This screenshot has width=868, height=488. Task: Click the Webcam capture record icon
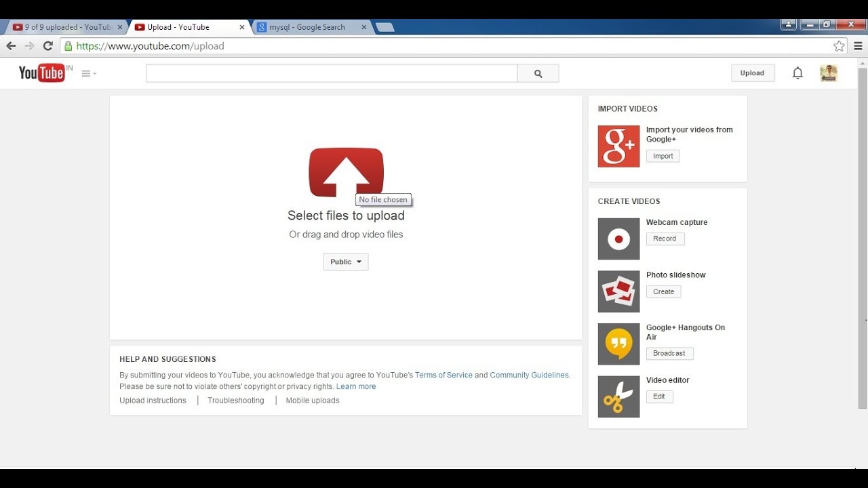(618, 239)
